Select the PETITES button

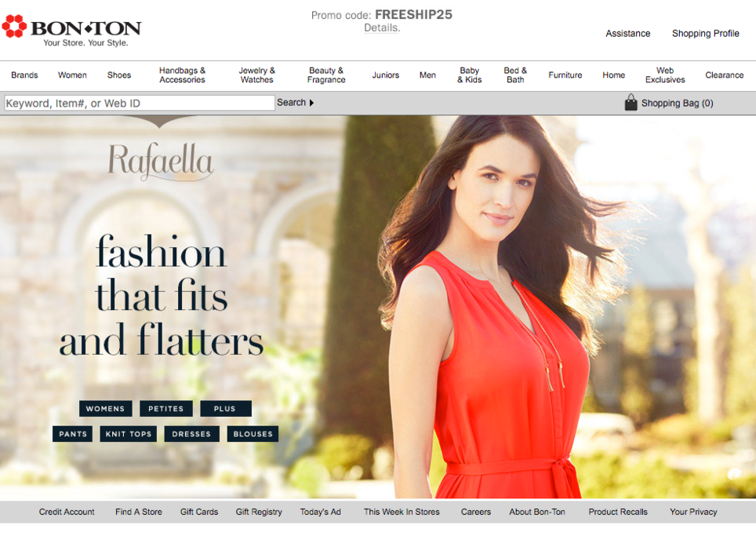165,409
